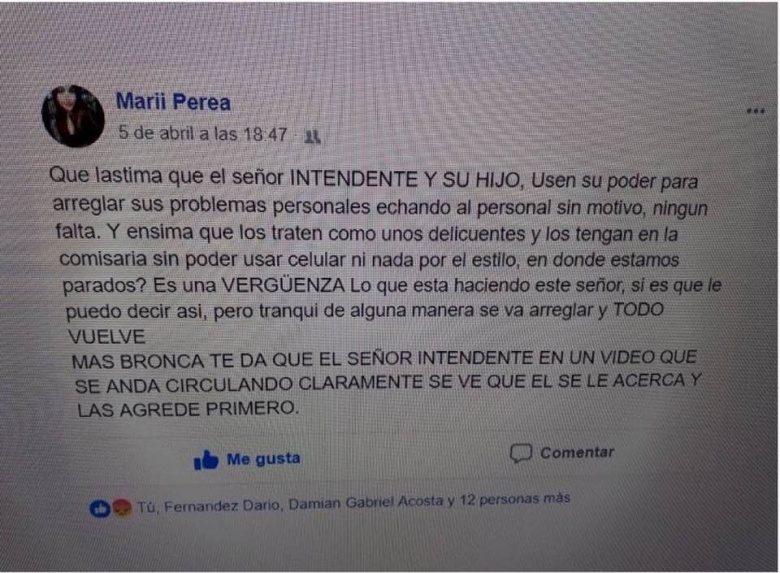
Task: Click the friends audience icon beside timestamp
Action: [x=312, y=136]
